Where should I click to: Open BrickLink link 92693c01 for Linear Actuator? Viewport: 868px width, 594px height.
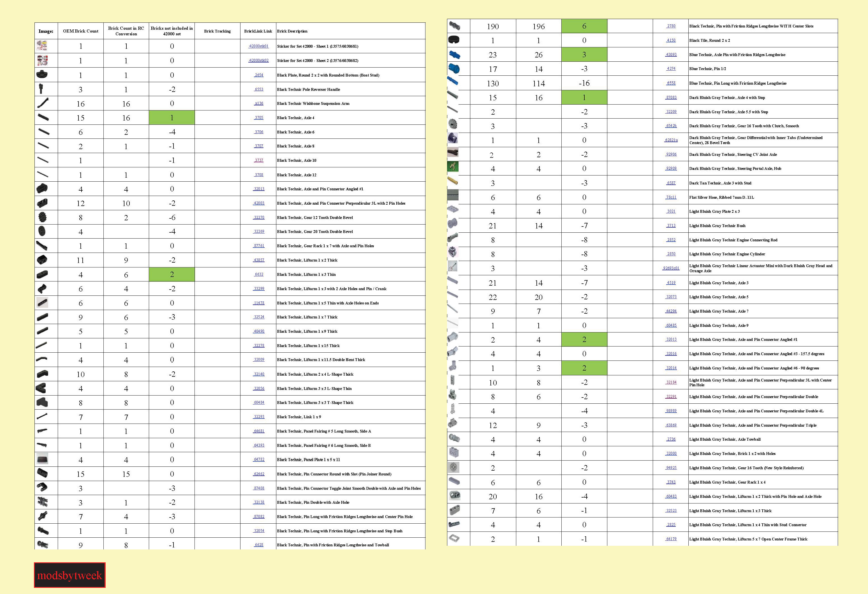point(671,268)
